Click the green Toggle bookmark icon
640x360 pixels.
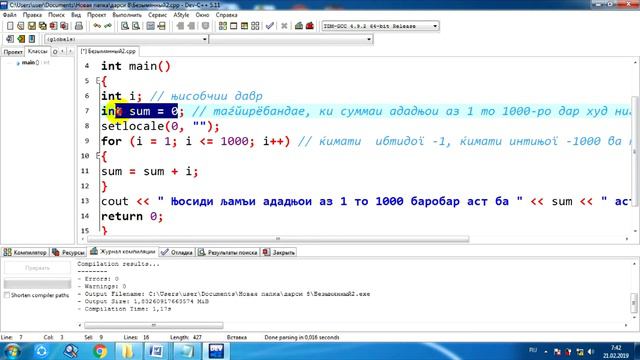21,39
